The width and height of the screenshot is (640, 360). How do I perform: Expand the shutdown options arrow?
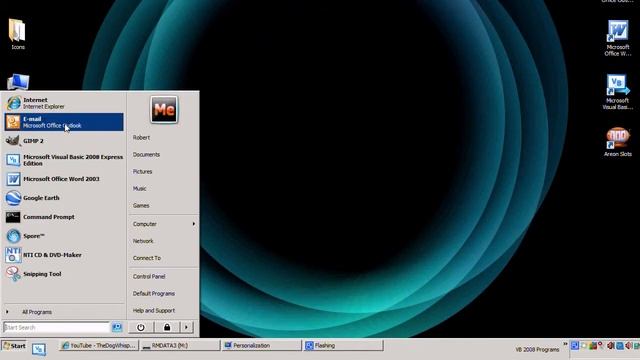tap(187, 327)
